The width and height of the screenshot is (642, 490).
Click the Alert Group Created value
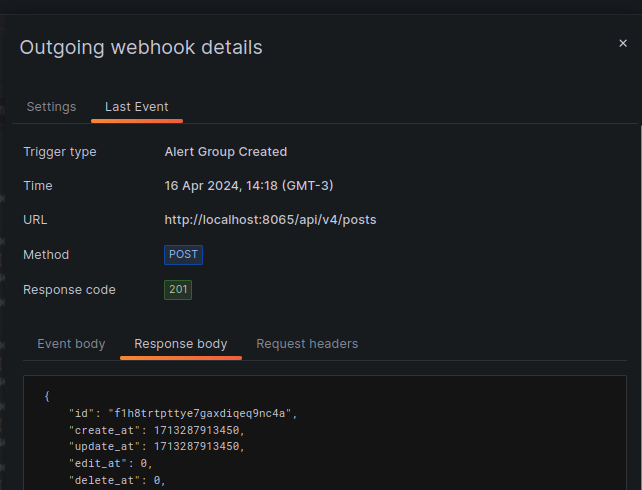tap(225, 152)
